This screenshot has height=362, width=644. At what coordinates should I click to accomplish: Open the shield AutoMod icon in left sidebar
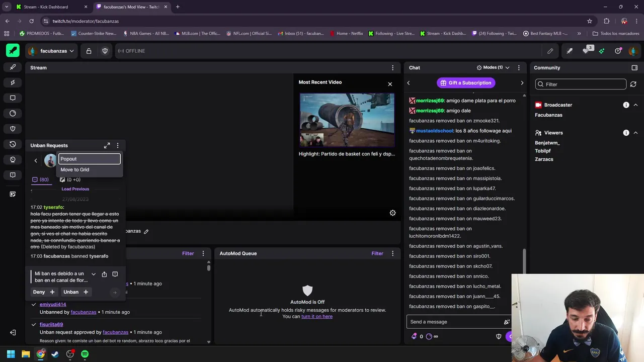[x=13, y=129]
